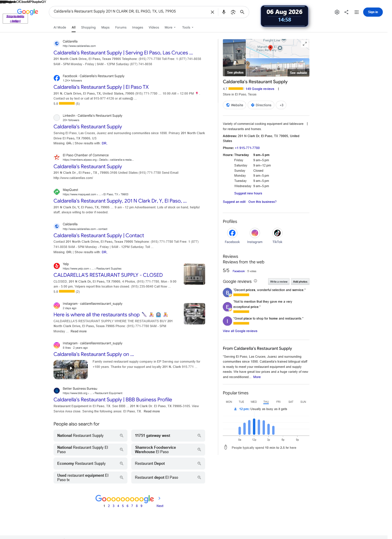Open Google apps grid
Image resolution: width=392 pixels, height=539 pixels.
pos(357,12)
